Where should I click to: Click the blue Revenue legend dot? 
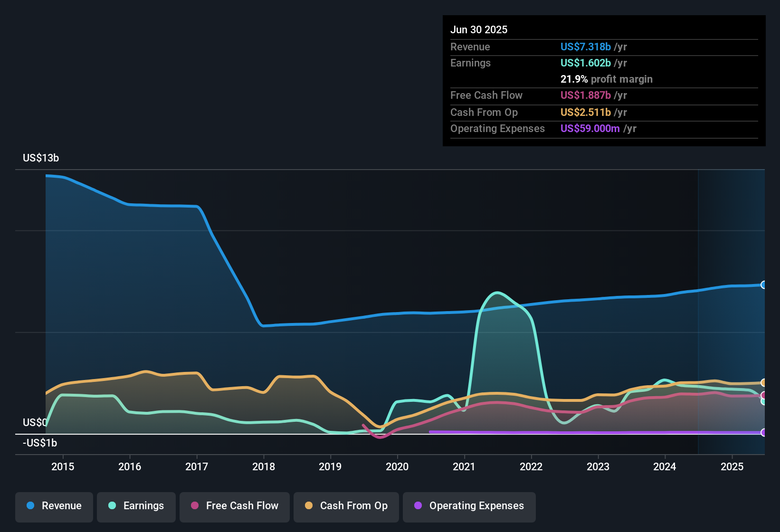30,505
